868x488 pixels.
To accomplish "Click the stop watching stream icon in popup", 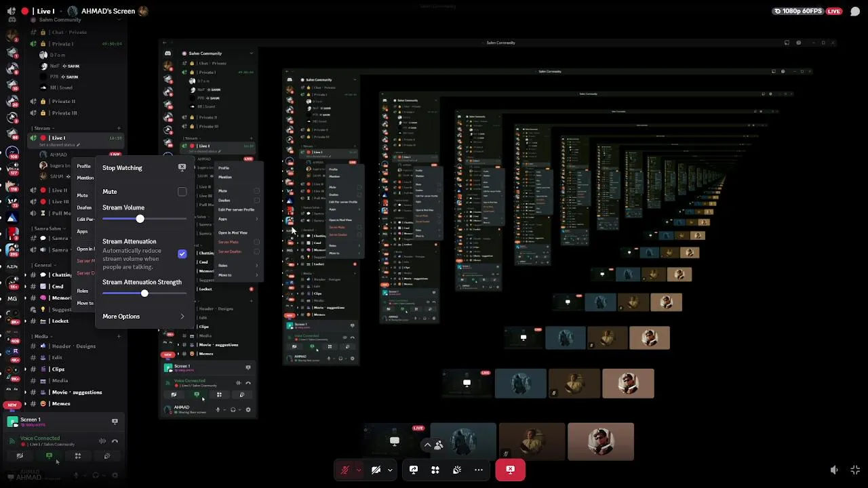I will click(182, 167).
